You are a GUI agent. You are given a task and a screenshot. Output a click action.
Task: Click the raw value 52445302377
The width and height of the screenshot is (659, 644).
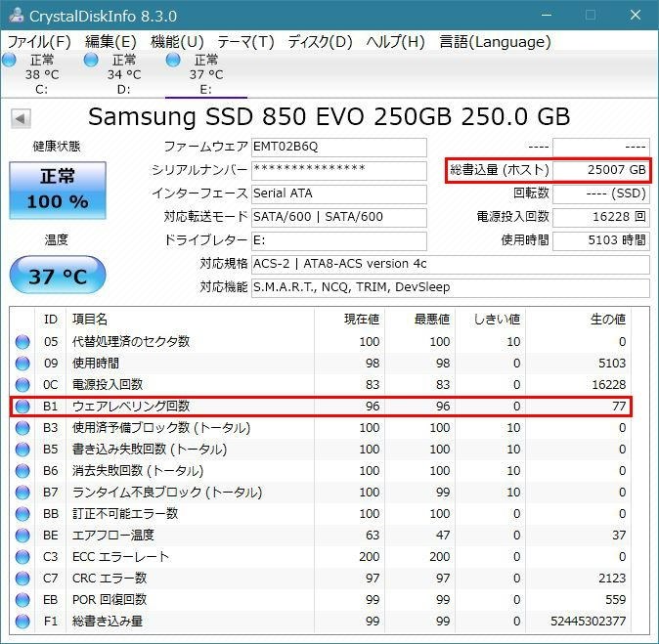589,622
